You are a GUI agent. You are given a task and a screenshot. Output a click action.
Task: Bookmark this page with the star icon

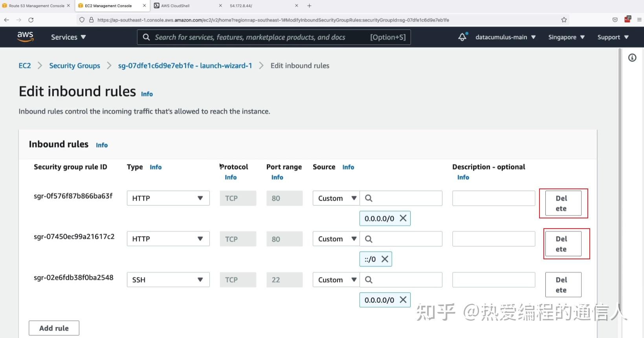[x=564, y=20]
